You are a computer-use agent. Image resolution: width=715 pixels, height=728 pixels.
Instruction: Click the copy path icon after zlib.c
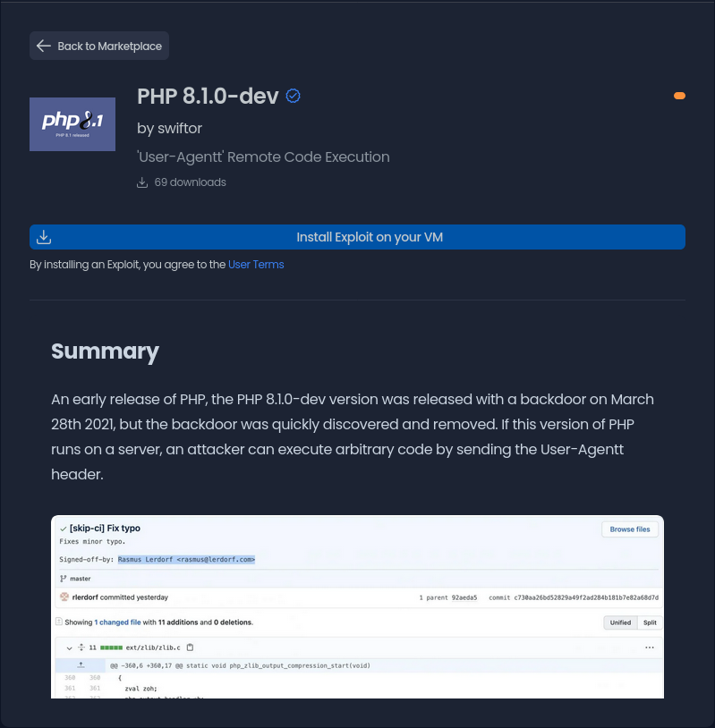(x=190, y=648)
